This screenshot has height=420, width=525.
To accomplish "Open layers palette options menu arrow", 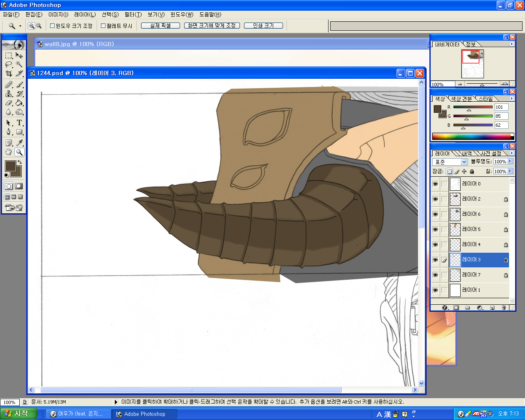I will (512, 153).
